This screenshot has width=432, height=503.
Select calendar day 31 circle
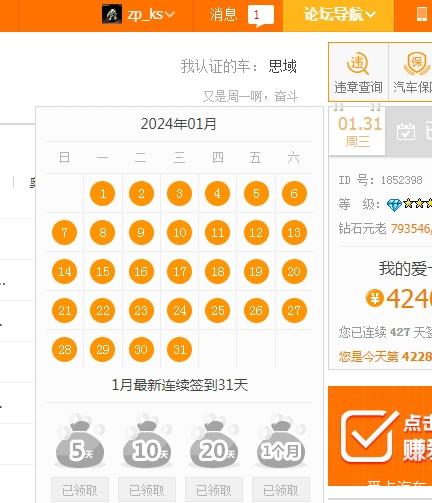pos(179,349)
